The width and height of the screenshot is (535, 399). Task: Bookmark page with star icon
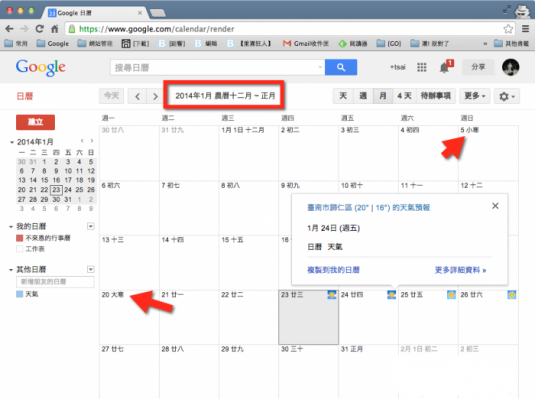coord(508,29)
